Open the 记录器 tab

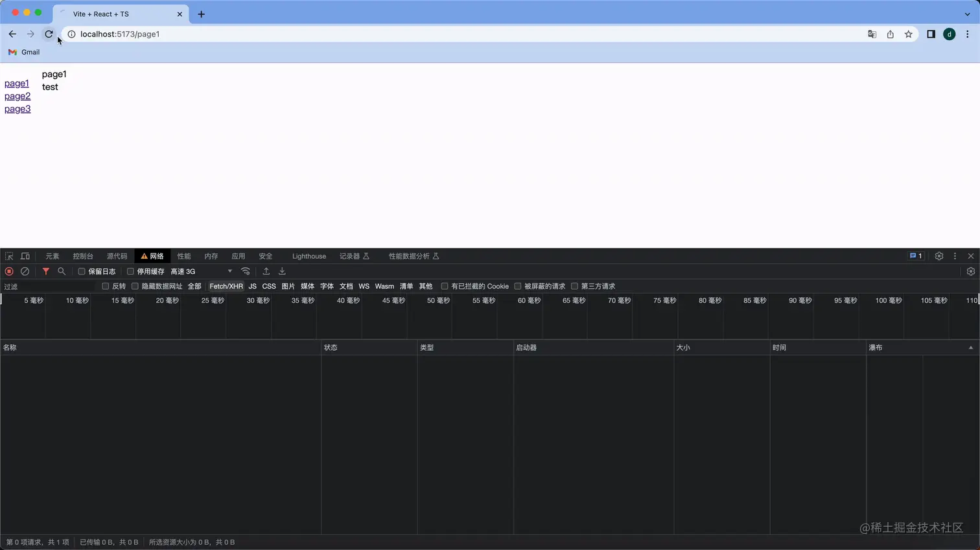[x=355, y=256]
